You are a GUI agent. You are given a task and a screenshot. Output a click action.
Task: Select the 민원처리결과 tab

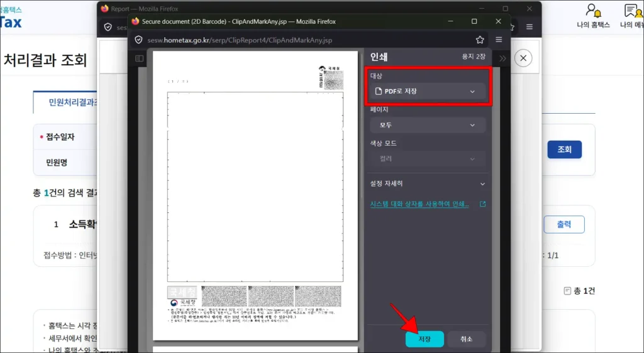pyautogui.click(x=65, y=102)
